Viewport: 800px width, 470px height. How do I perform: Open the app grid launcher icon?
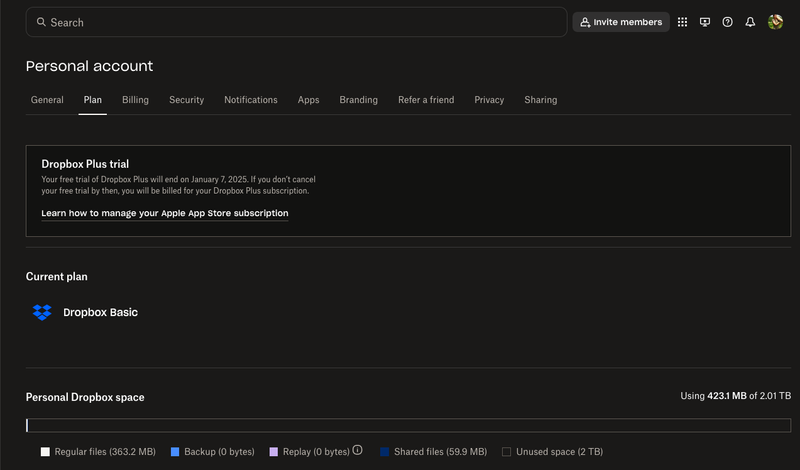tap(682, 22)
